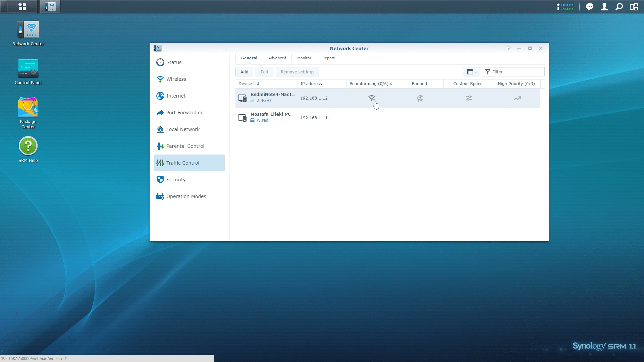Open Wireless settings section
Viewport: 644px width, 362px height.
pyautogui.click(x=189, y=79)
